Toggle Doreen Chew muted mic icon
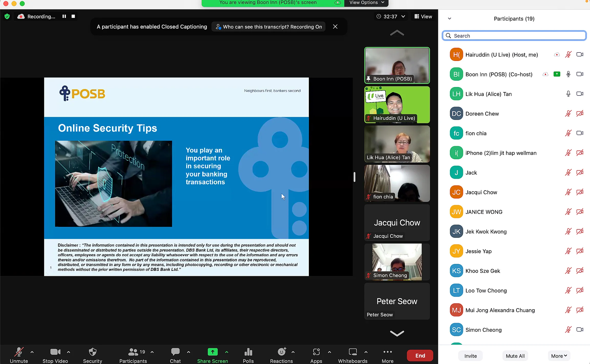 [568, 114]
